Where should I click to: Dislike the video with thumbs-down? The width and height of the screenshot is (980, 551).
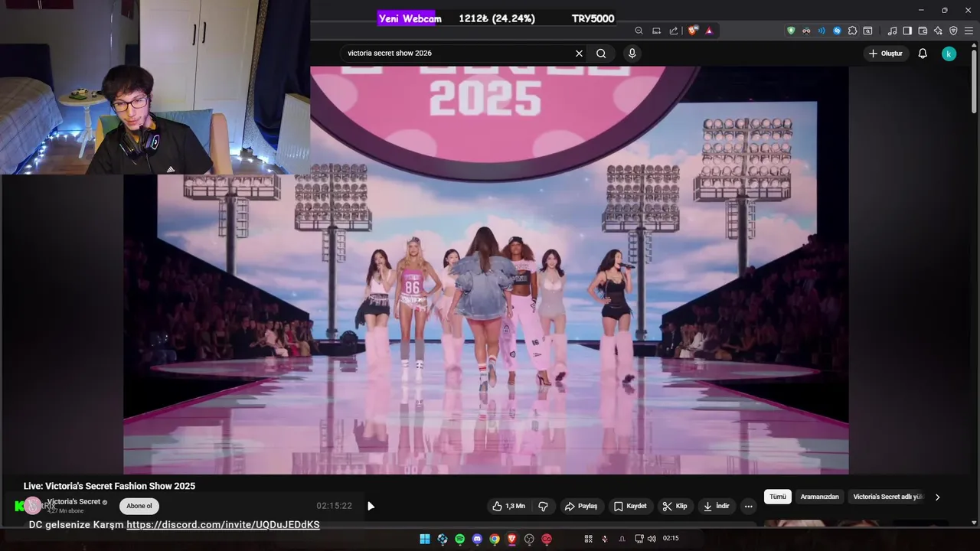(543, 506)
